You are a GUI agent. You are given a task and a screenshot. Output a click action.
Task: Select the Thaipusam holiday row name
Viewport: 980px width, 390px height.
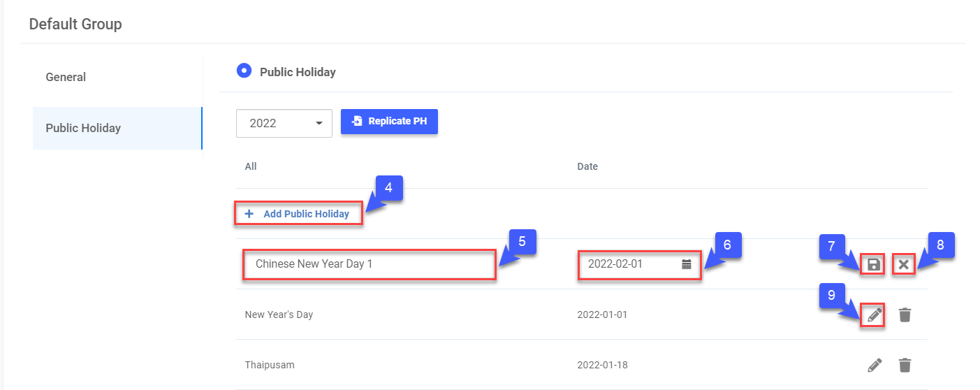(x=268, y=365)
